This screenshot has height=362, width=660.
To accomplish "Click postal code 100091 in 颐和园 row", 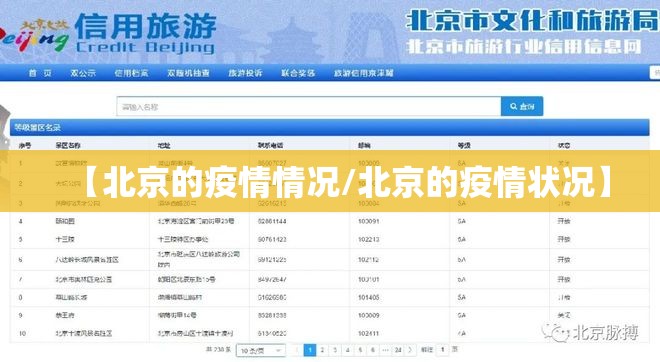I will point(369,221).
